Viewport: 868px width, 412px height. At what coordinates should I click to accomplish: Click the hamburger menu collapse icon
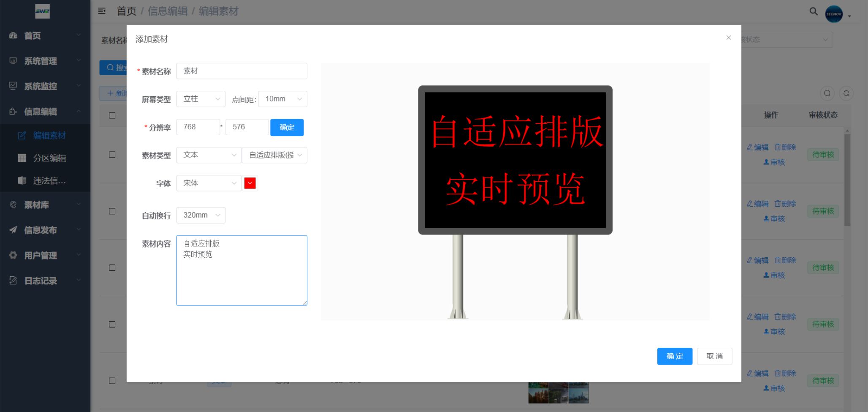102,11
